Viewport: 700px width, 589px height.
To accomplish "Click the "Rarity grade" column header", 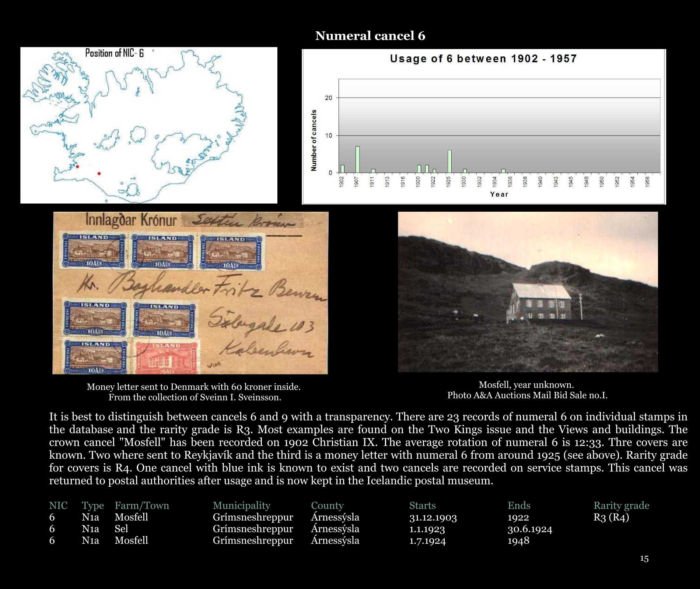I will pos(621,505).
